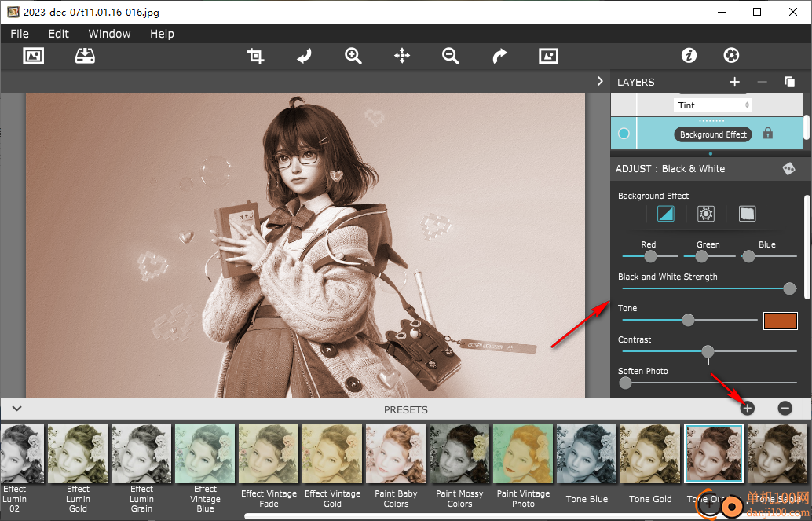This screenshot has height=521, width=812.
Task: Click the Red channel slider
Action: pyautogui.click(x=650, y=256)
